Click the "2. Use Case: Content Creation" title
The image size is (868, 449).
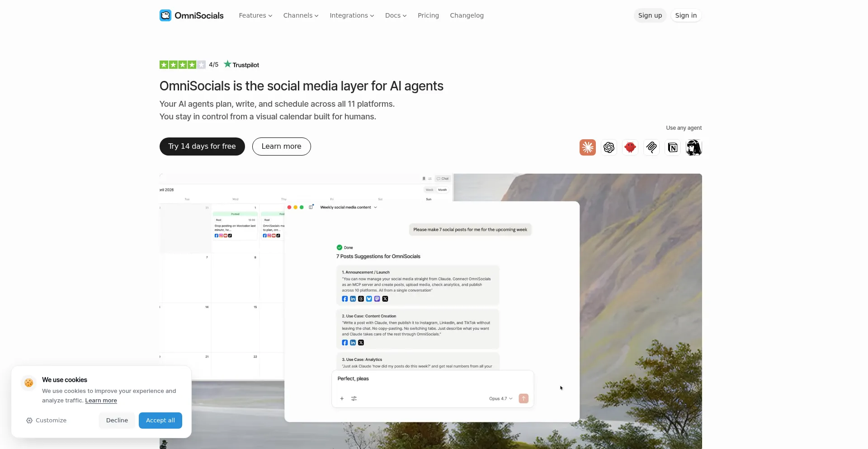click(369, 316)
